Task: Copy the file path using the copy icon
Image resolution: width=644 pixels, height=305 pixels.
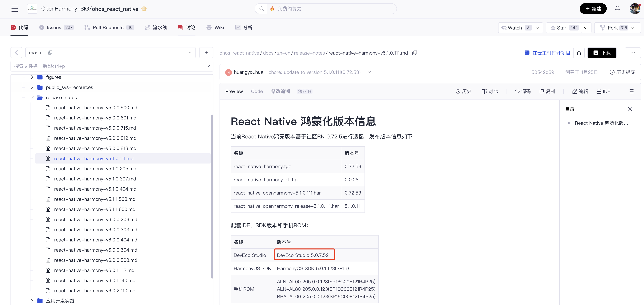Action: coord(415,53)
